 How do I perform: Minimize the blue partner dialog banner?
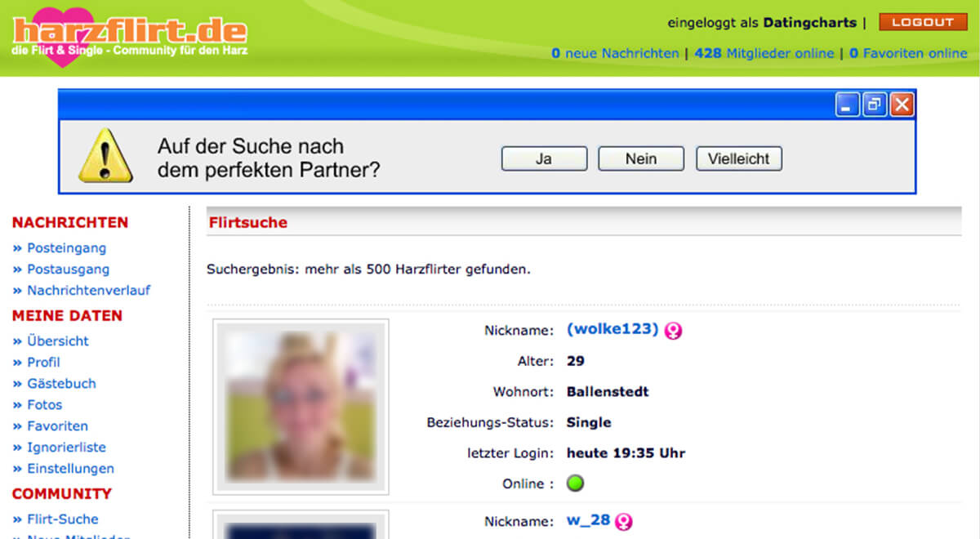pos(849,105)
